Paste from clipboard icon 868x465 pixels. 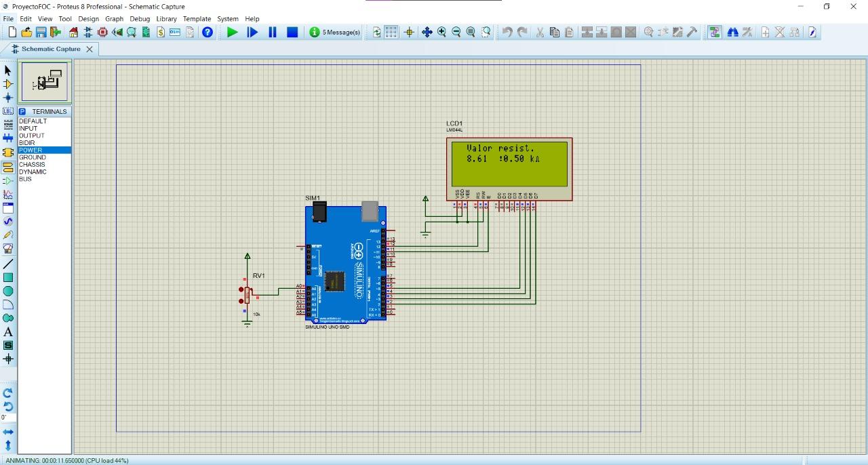(x=568, y=32)
